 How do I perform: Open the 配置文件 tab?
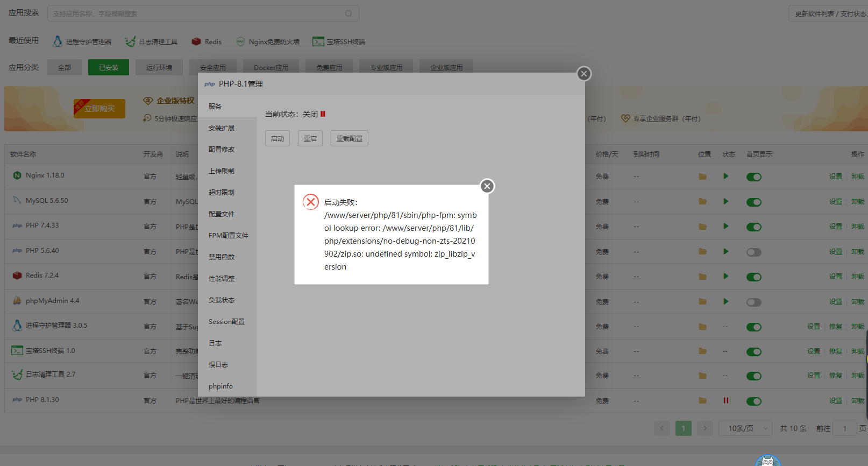click(x=227, y=214)
